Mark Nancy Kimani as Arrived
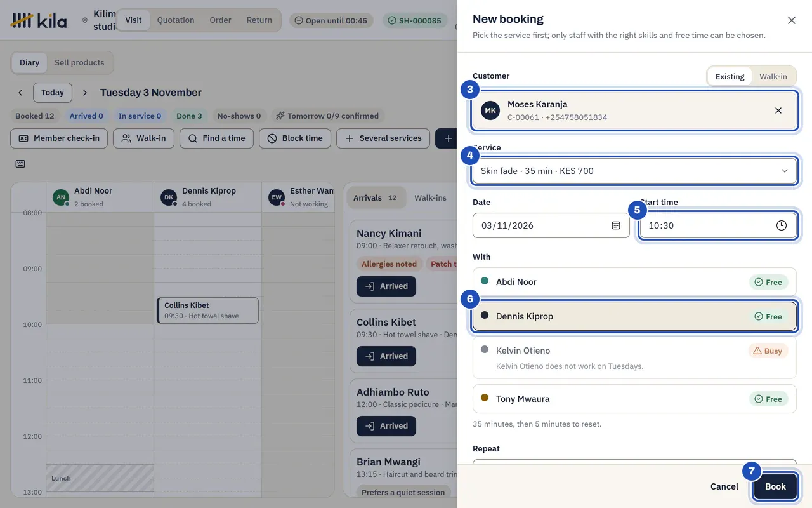 click(x=386, y=286)
